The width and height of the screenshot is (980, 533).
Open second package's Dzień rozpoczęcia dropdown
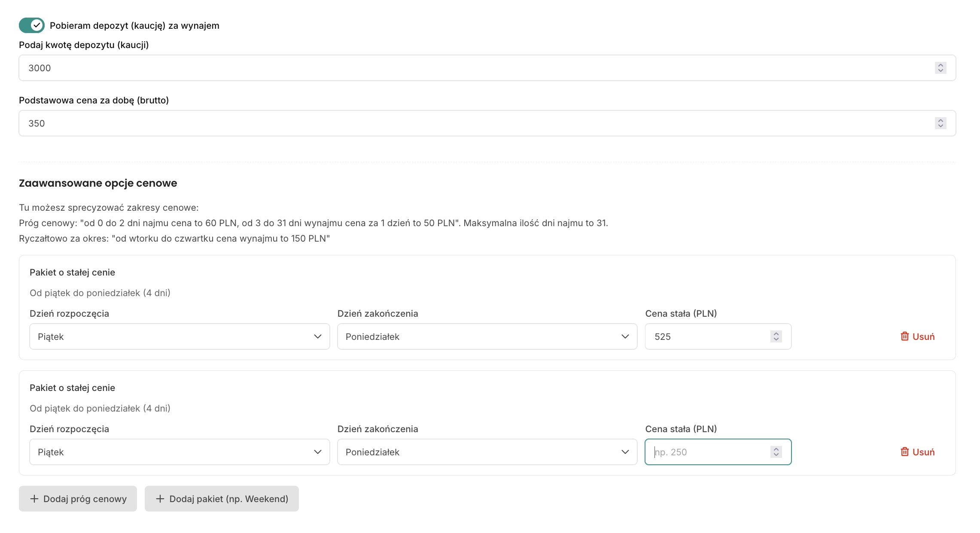(x=180, y=452)
